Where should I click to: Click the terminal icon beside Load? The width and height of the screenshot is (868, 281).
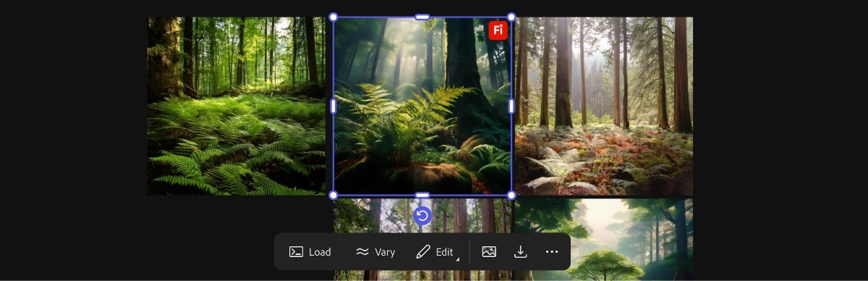pyautogui.click(x=296, y=252)
